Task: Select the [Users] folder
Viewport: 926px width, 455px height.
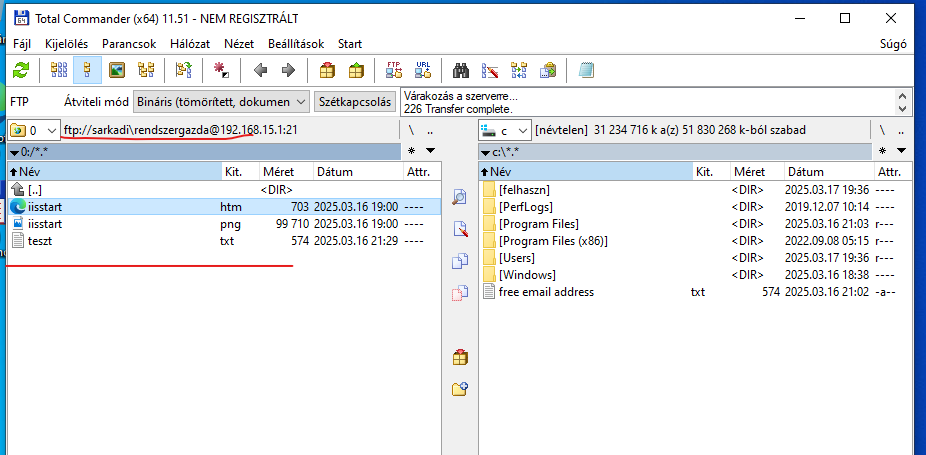Action: tap(694, 258)
